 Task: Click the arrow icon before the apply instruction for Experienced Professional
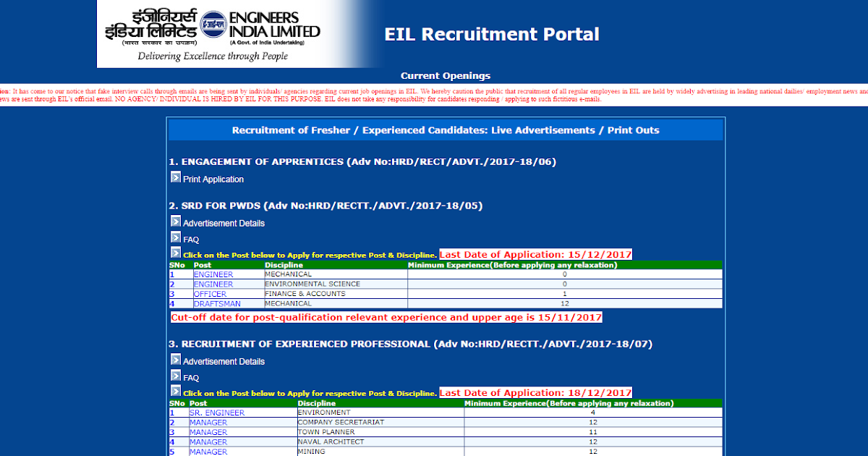[176, 390]
